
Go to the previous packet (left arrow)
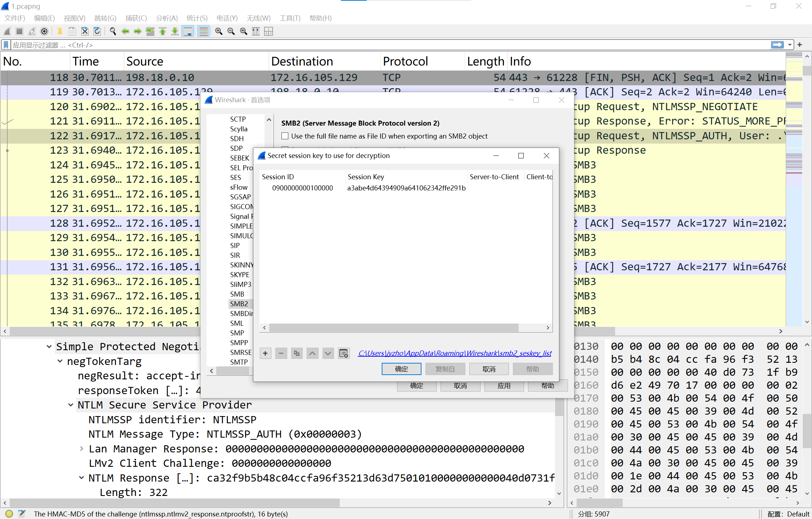pyautogui.click(x=125, y=32)
